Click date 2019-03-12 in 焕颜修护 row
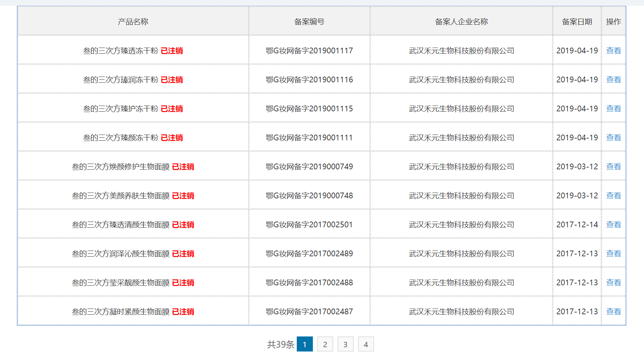Viewport: 644px width, 354px height. 577,166
